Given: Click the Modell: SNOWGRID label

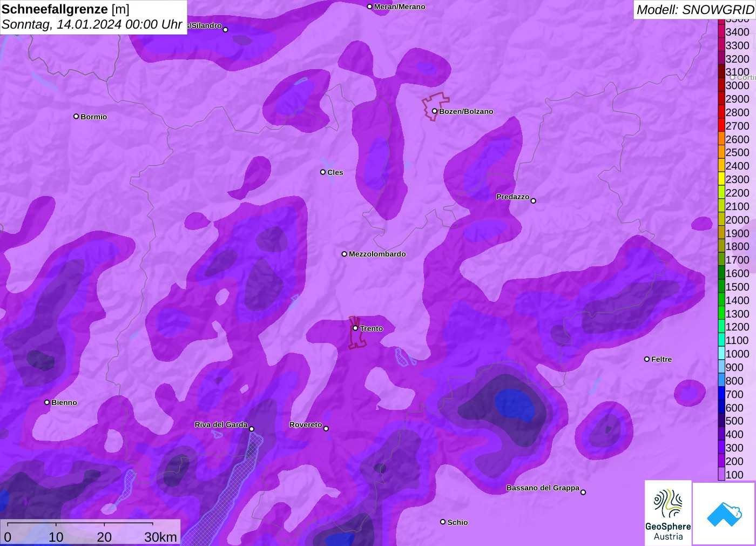Looking at the screenshot, I should (695, 10).
